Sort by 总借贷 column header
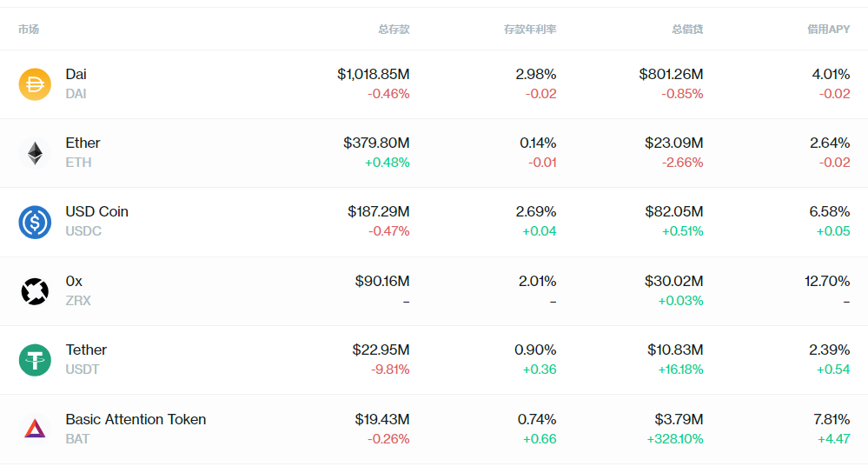 pos(687,30)
